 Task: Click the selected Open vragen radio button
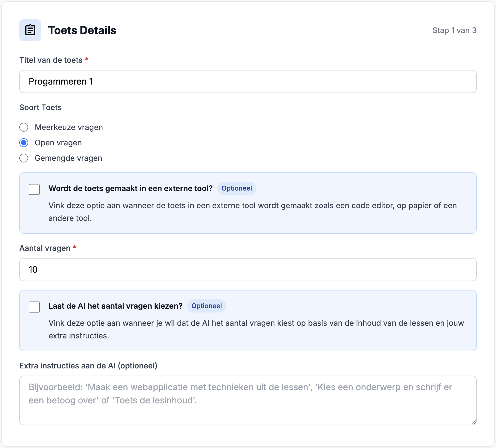tap(24, 143)
